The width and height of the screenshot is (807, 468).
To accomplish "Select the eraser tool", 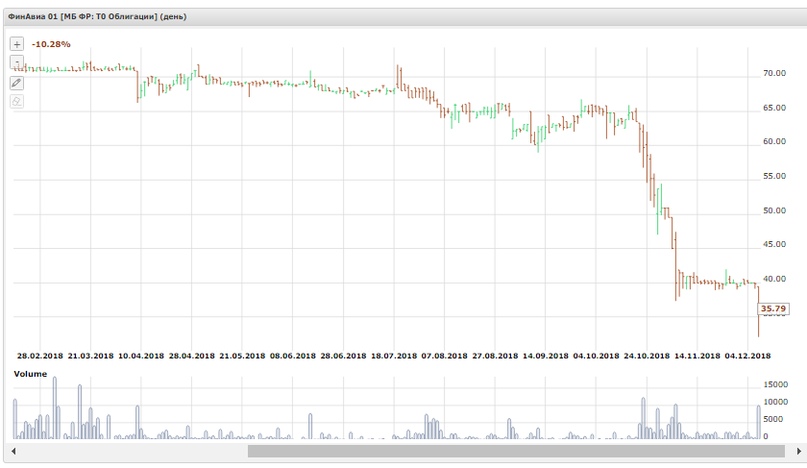I will point(16,100).
